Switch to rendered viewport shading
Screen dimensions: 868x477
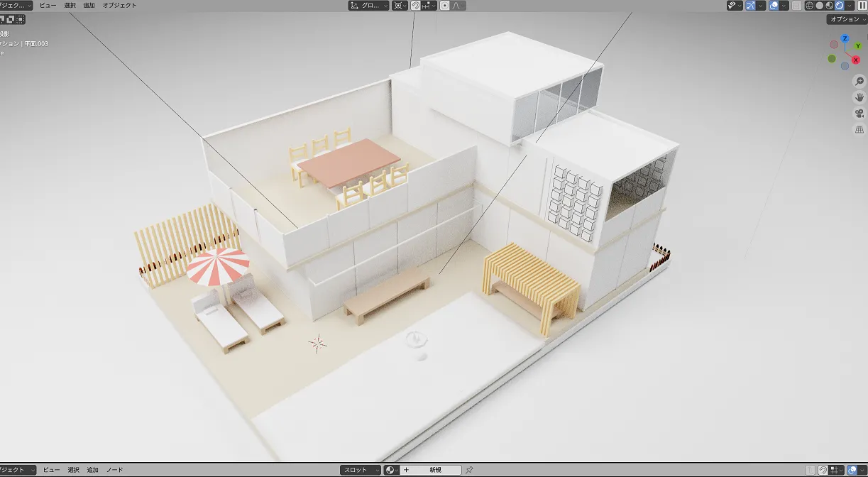coord(840,5)
